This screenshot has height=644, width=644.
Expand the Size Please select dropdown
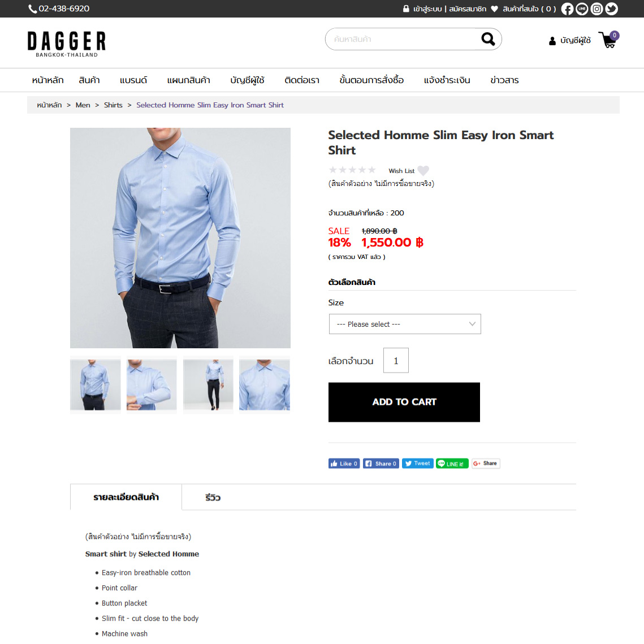tap(405, 324)
